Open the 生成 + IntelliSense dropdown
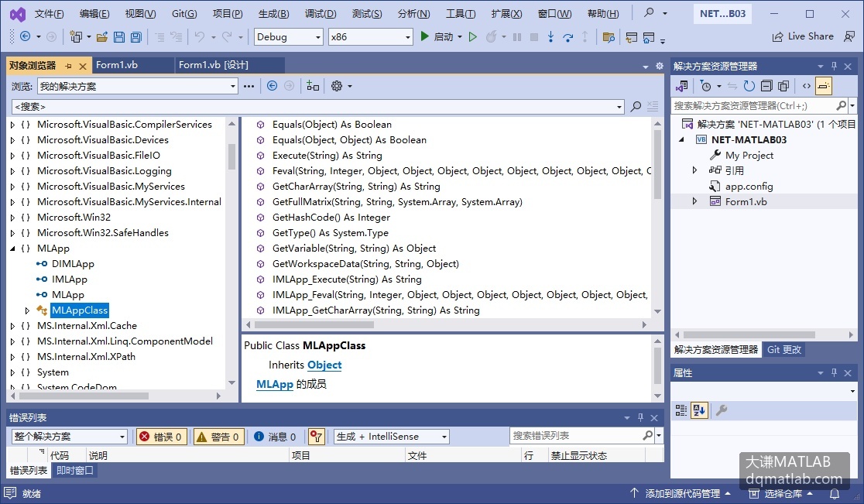The image size is (864, 504). [391, 436]
